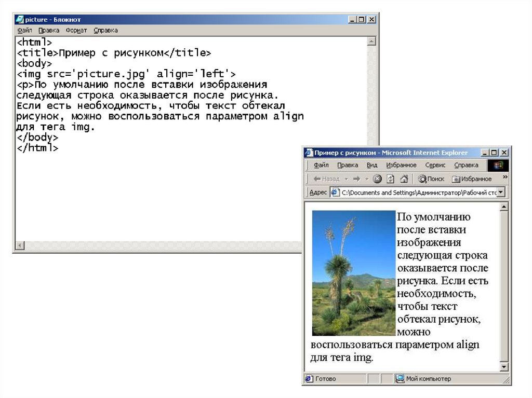Viewport: 532px width, 398px height.
Task: Minimize the Notepad window
Action: click(x=352, y=19)
